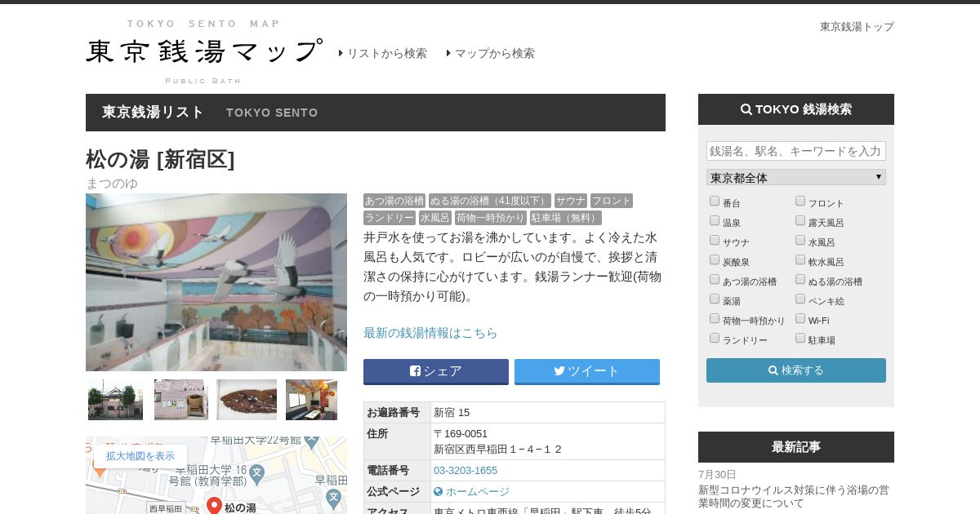The height and width of the screenshot is (514, 980).
Task: Click 拡大地図を表示 on the map
Action: (140, 456)
